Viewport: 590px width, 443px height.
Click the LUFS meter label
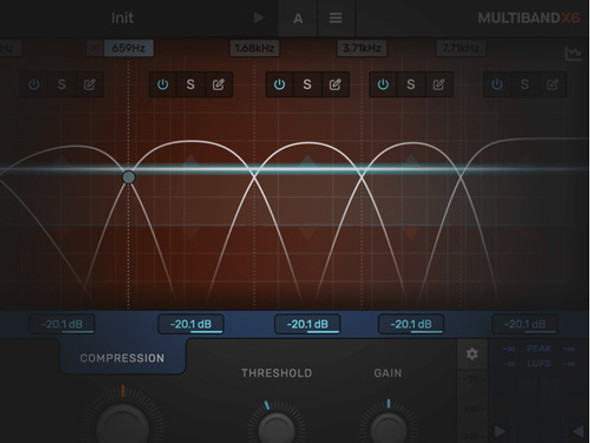point(538,364)
